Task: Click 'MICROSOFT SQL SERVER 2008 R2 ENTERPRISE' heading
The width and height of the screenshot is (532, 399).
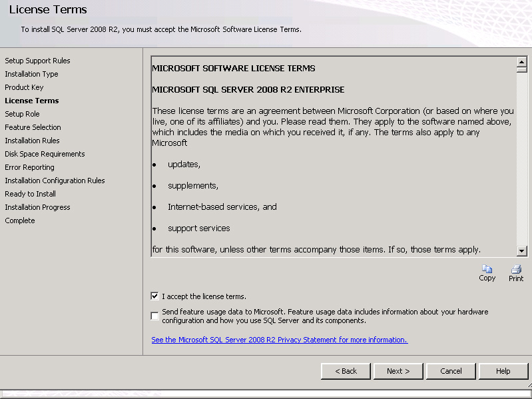Action: tap(248, 90)
